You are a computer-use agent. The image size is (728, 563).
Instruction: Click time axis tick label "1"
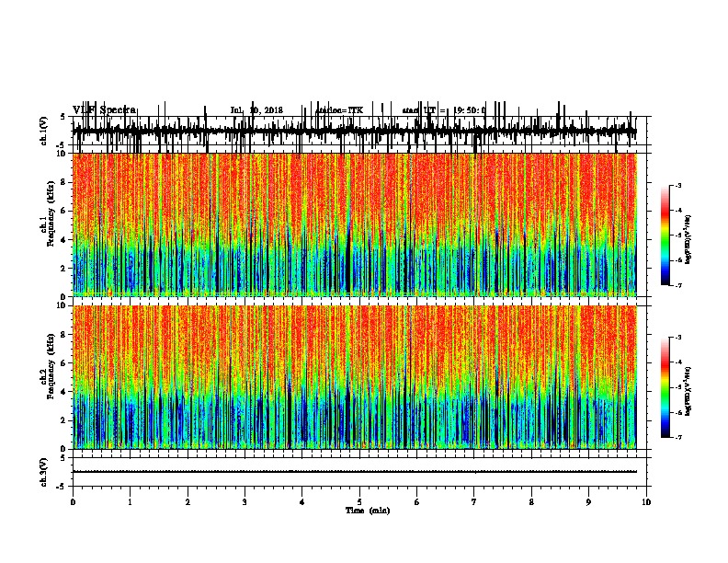(130, 502)
